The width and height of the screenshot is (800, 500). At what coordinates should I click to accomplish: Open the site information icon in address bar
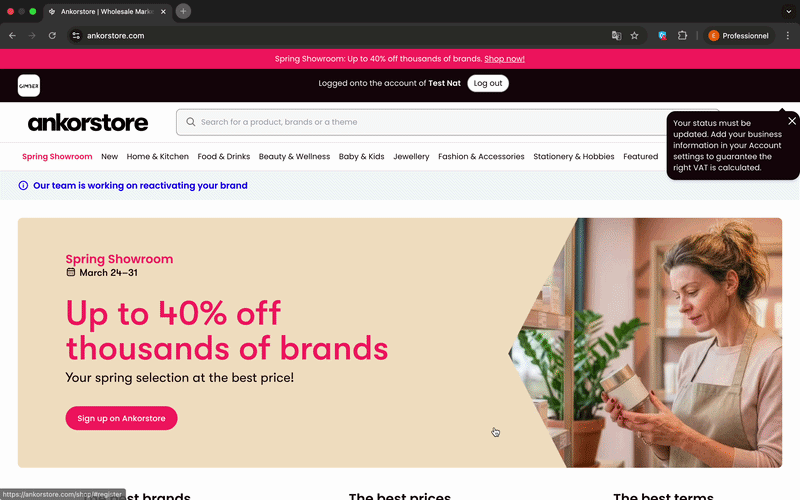76,36
